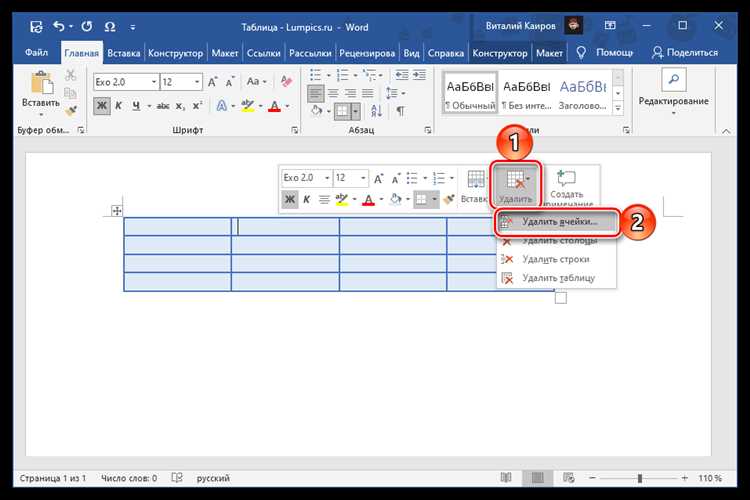750x500 pixels.
Task: Click the Redo repeat icon
Action: pyautogui.click(x=87, y=26)
